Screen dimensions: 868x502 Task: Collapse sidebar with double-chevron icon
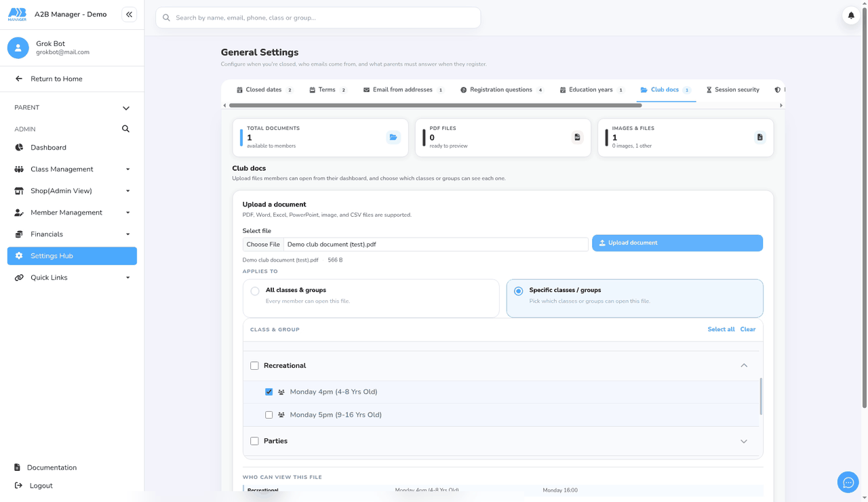[x=129, y=14]
